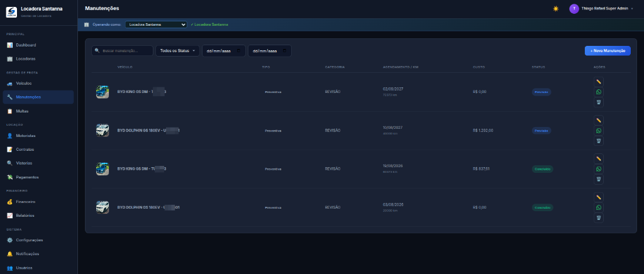Send WhatsApp for 02/09/2027 maintenance row
The height and width of the screenshot is (274, 644).
click(x=599, y=92)
